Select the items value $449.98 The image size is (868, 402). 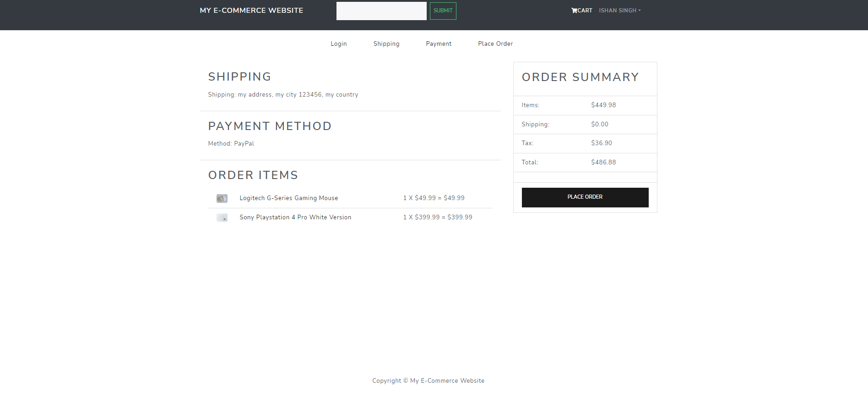pyautogui.click(x=603, y=105)
